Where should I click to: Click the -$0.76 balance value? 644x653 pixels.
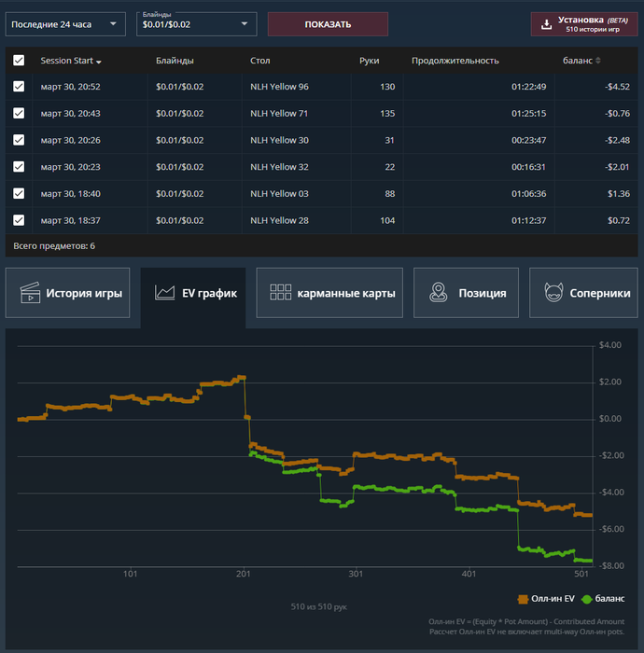coord(617,113)
